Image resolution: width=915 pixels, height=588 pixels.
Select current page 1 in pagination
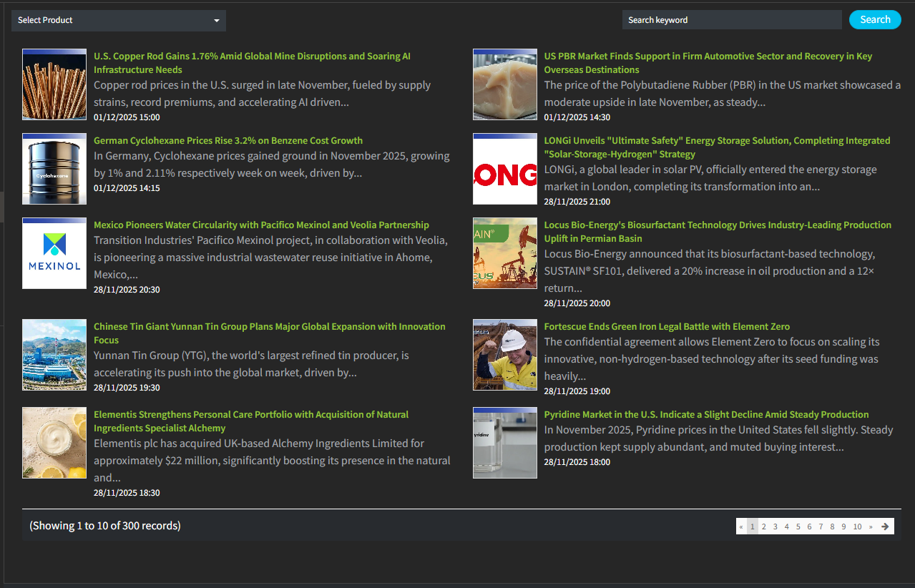[753, 526]
